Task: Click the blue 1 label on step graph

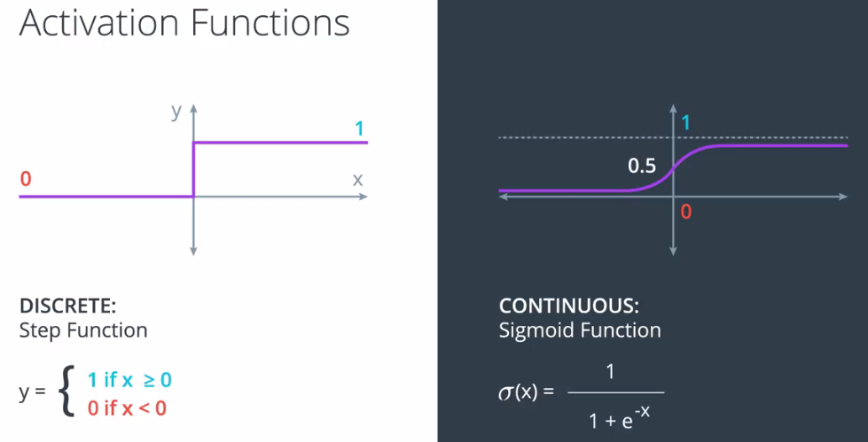Action: [359, 129]
